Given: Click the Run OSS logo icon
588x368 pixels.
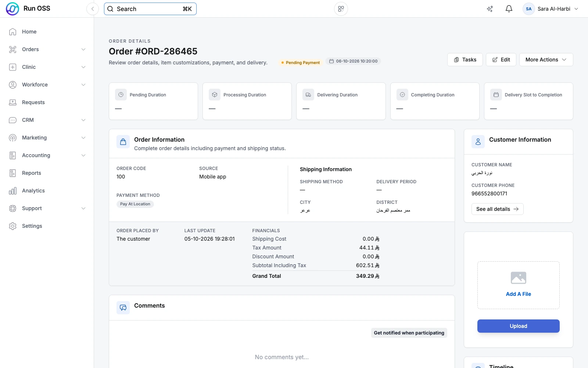Looking at the screenshot, I should 12,9.
